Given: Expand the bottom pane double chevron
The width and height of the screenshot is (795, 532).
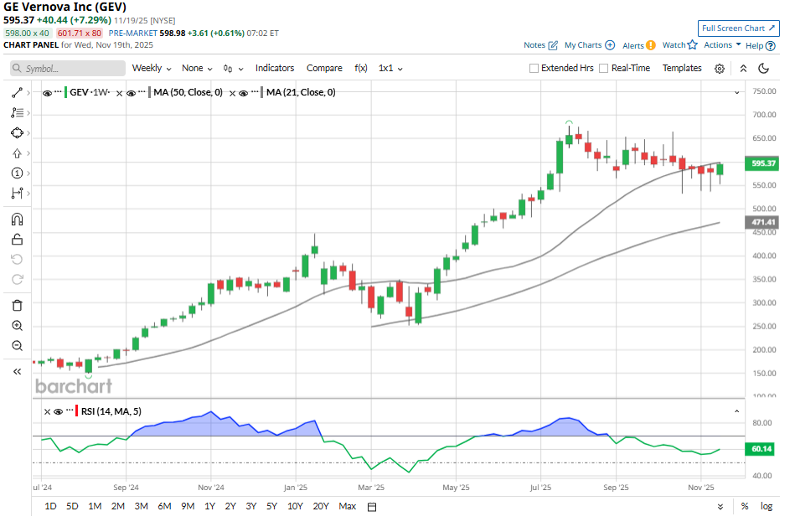Looking at the screenshot, I should click(x=720, y=507).
